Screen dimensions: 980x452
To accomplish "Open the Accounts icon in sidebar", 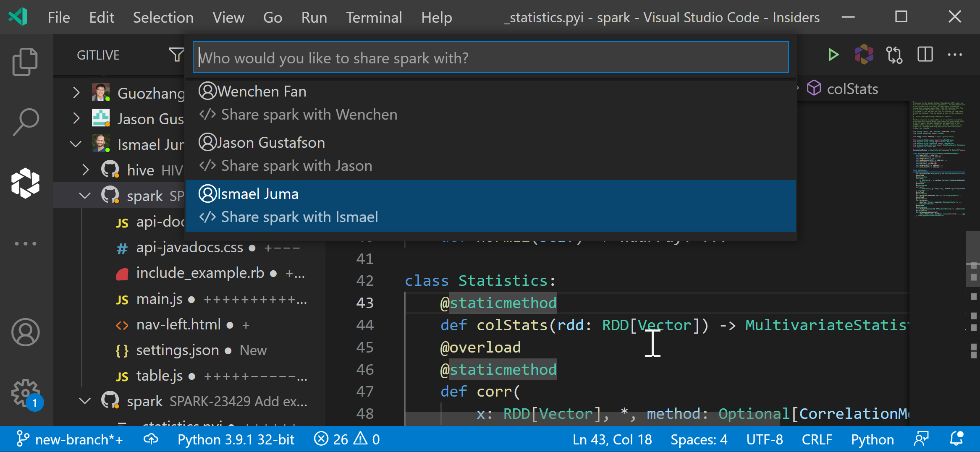I will 25,332.
